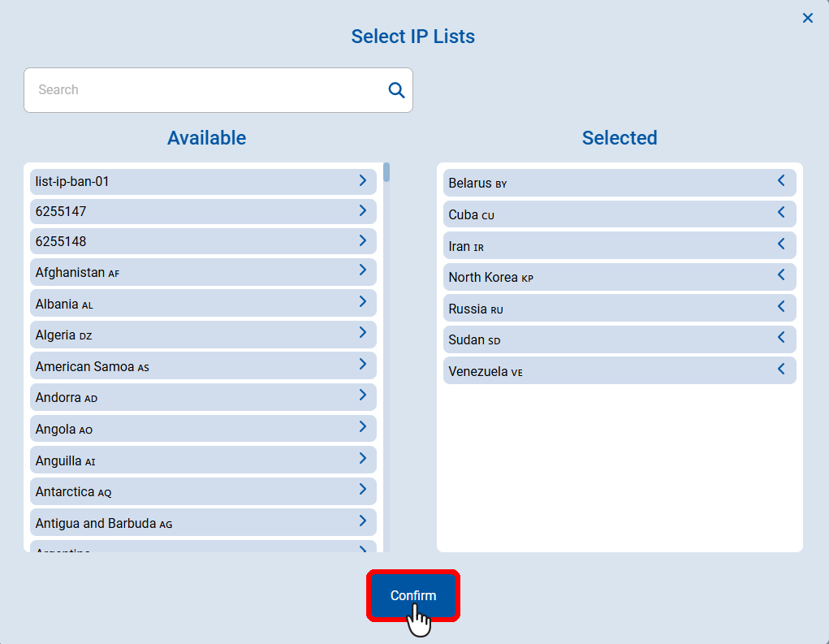Click the Available list scrollbar thumb
Screen dimensions: 829x644
coord(386,171)
